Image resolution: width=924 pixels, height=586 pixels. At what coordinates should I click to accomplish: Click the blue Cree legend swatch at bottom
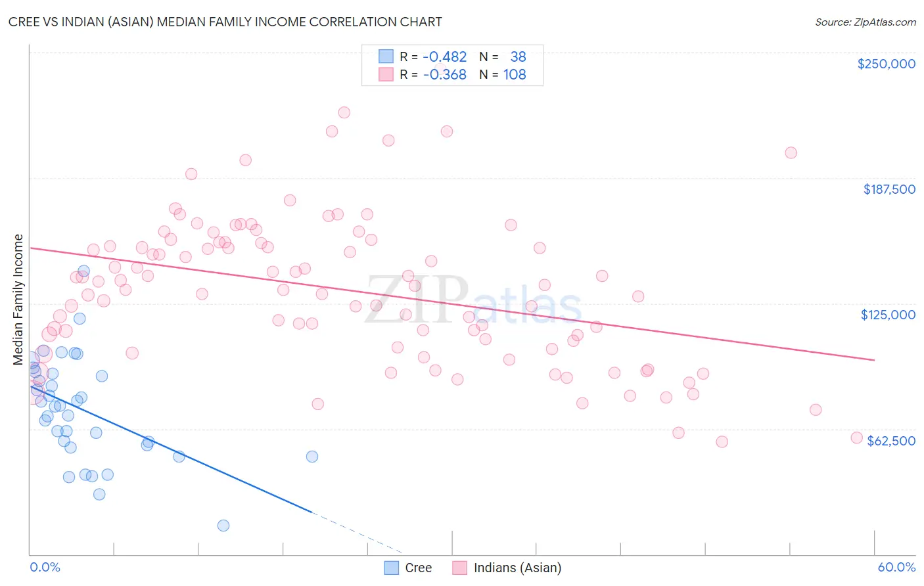(x=392, y=568)
